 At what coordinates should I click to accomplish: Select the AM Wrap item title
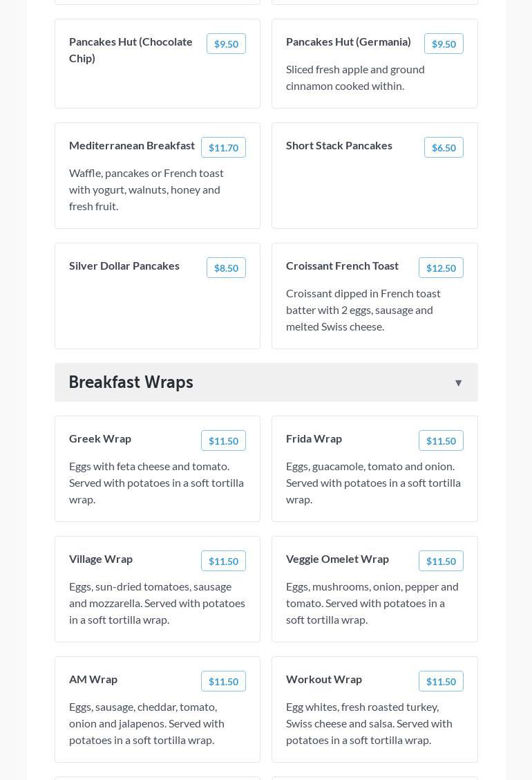[93, 679]
